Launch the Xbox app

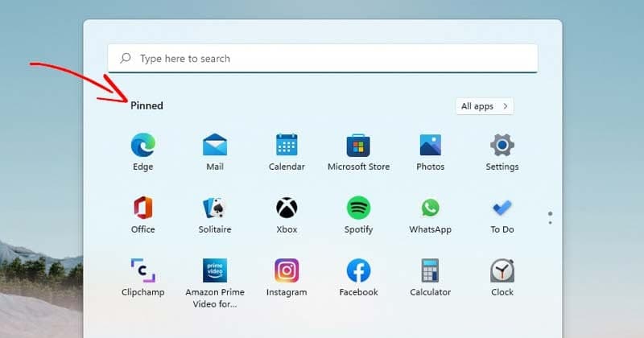(287, 214)
